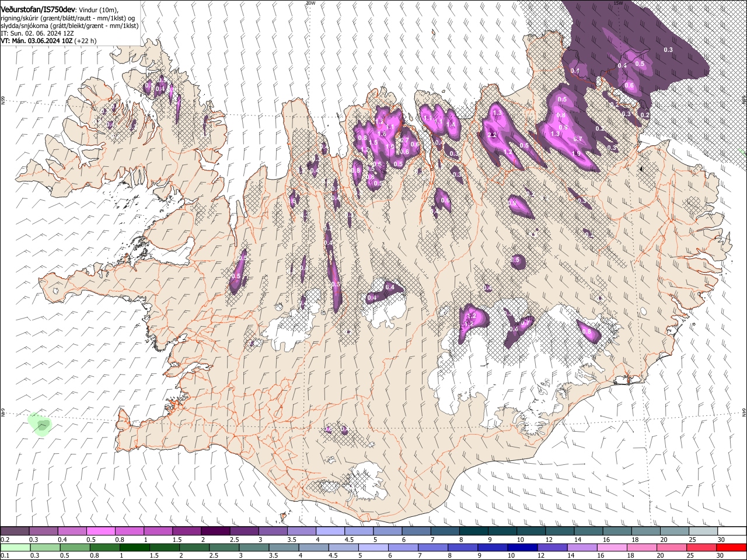Click the 'IT: Sun. 02. 06. 2024 12Z' line

pos(36,33)
